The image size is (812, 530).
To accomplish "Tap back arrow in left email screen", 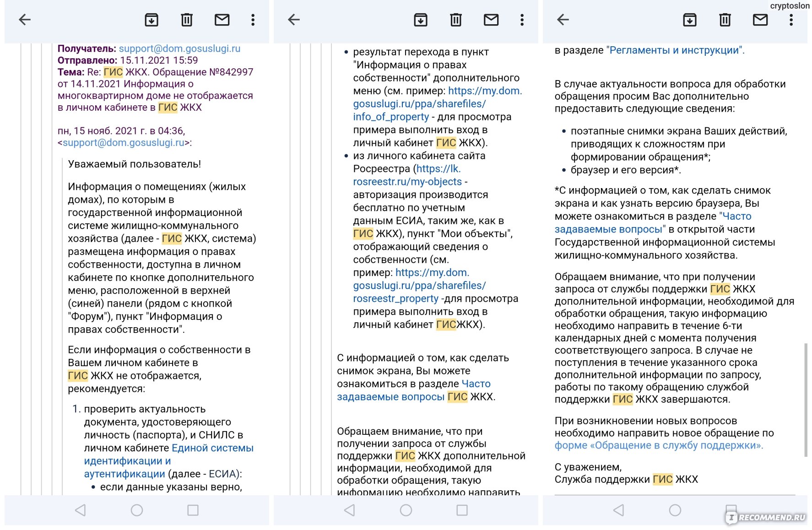I will coord(25,20).
